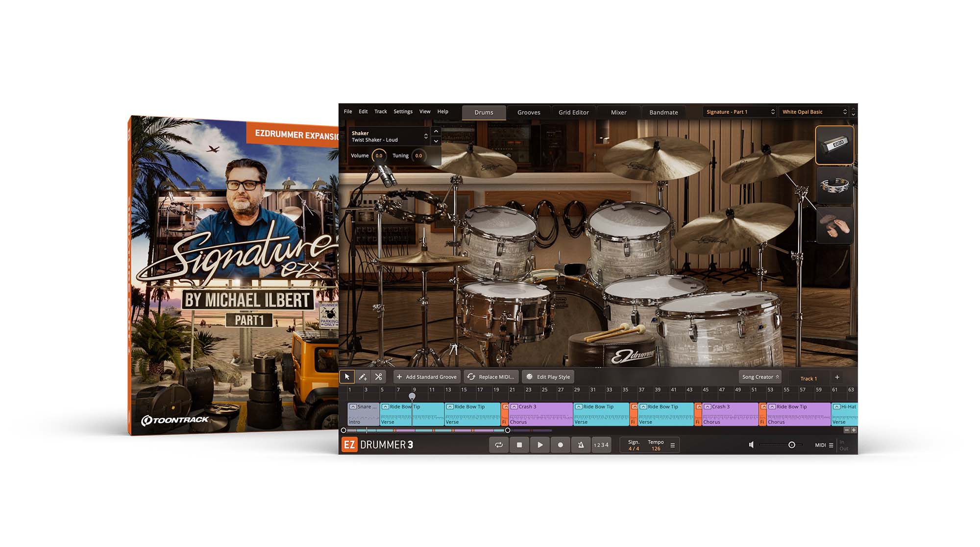Open the Signature - Part 1 library dropdown
980x547 pixels.
click(x=740, y=112)
